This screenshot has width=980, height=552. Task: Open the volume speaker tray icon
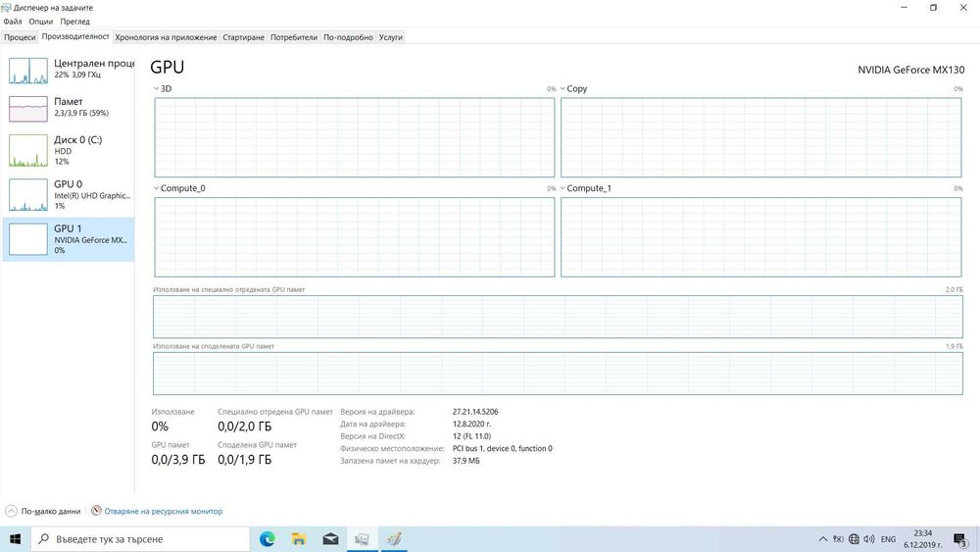869,539
